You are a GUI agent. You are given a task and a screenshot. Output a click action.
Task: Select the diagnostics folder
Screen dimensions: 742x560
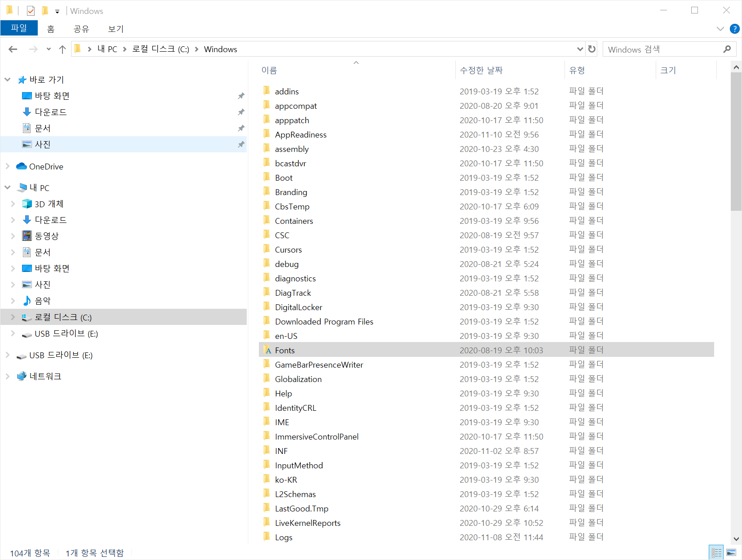pyautogui.click(x=295, y=278)
